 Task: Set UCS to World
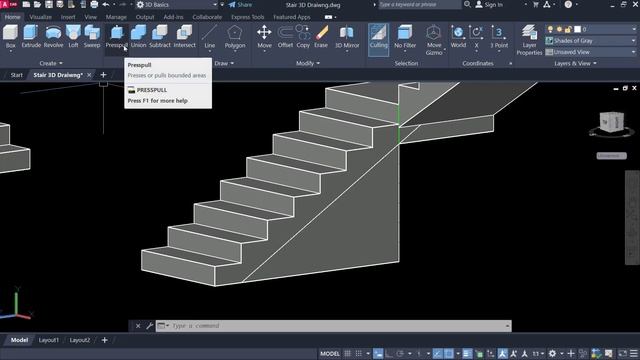(458, 36)
